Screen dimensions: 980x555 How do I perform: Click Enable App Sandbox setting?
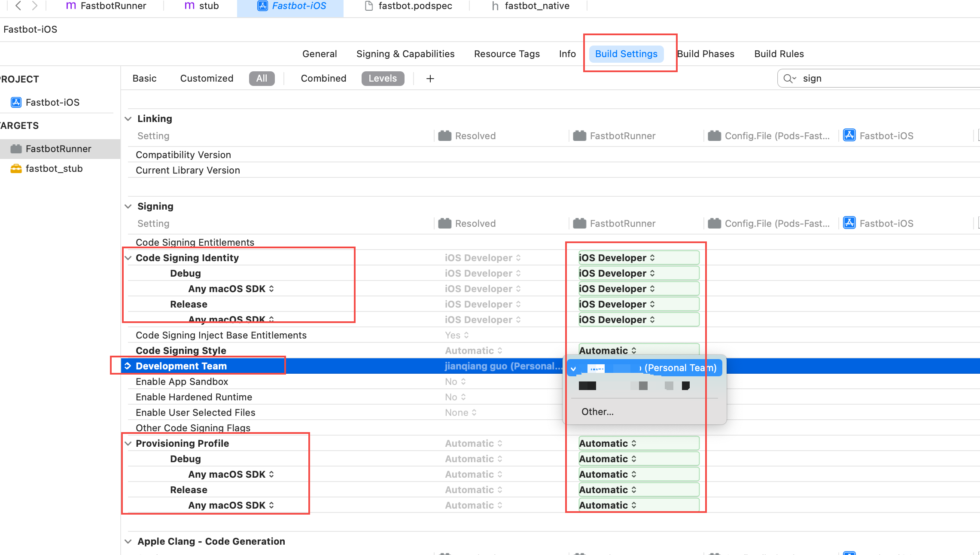(182, 381)
